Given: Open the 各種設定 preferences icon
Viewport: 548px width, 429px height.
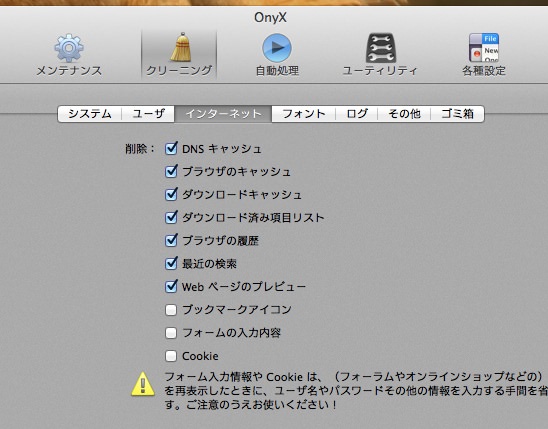Looking at the screenshot, I should coord(484,48).
